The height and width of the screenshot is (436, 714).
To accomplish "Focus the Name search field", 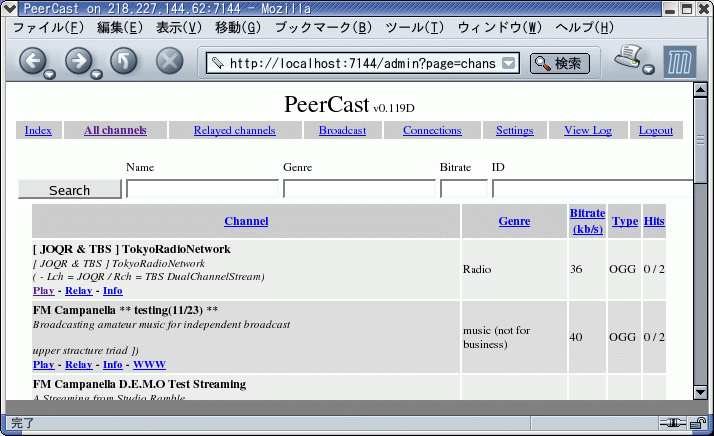I will point(202,189).
